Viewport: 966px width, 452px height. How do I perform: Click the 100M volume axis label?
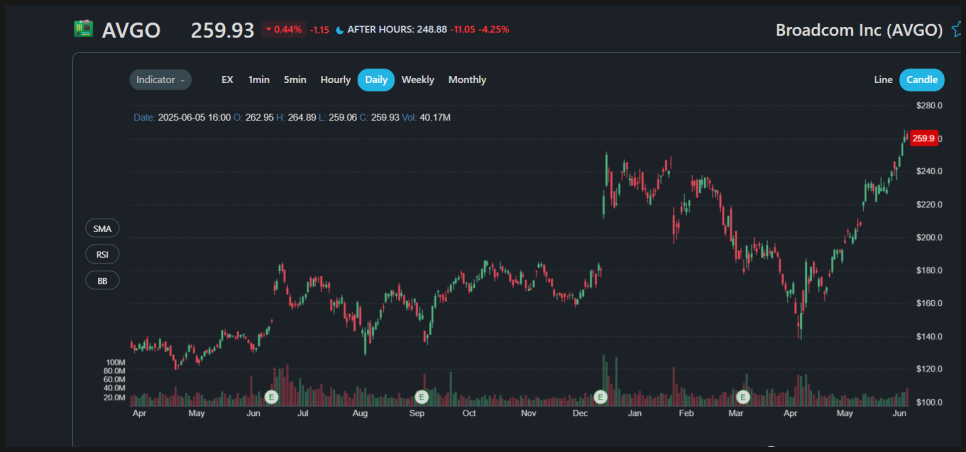click(116, 362)
